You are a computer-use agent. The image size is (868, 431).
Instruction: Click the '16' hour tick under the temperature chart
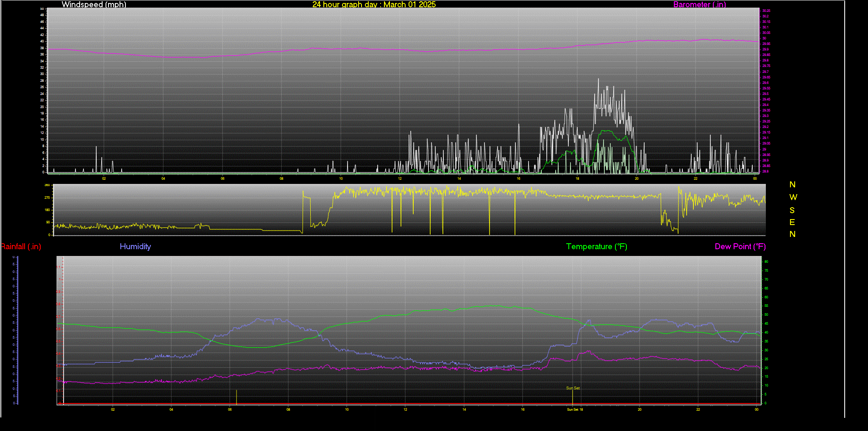tap(523, 409)
